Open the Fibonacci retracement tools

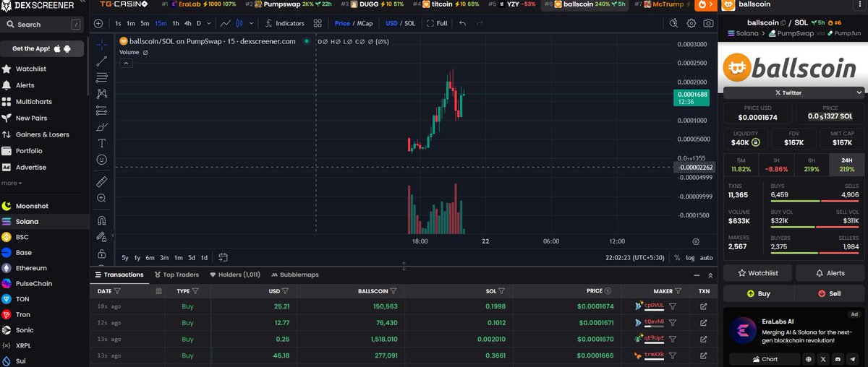101,77
